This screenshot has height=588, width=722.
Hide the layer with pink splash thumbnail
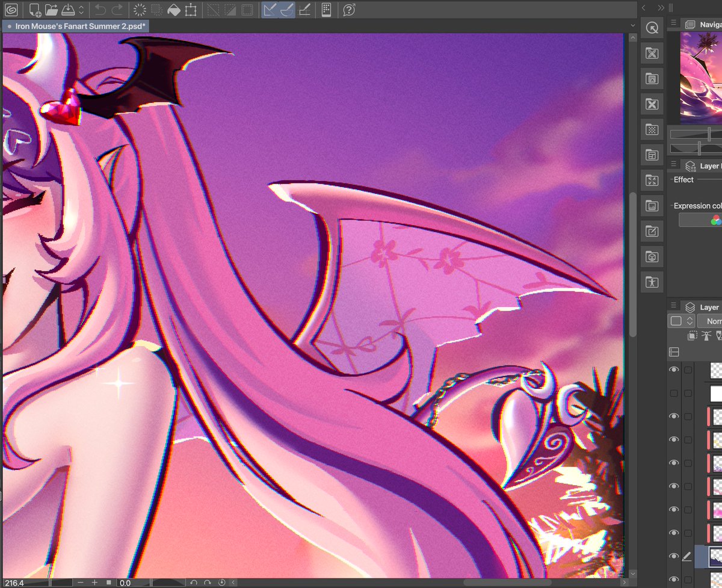point(674,510)
